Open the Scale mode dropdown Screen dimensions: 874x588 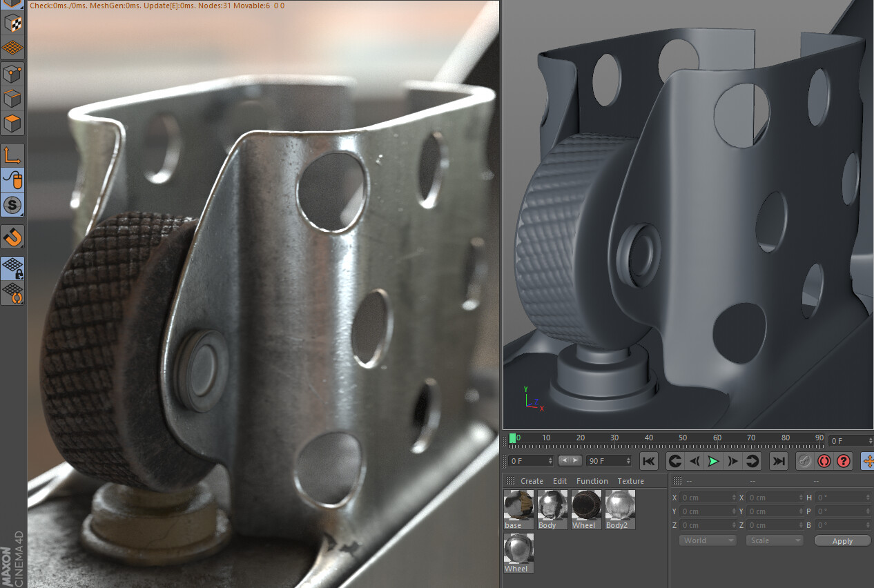(x=774, y=540)
